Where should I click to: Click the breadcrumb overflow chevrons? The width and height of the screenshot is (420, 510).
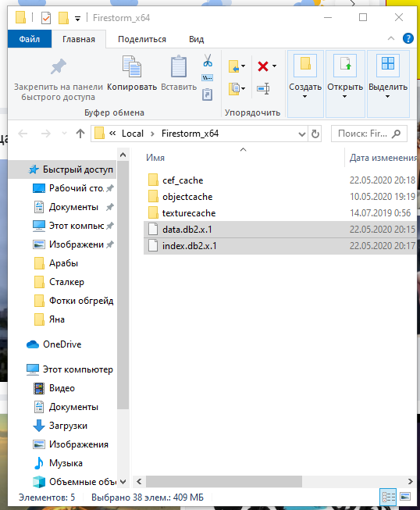(x=112, y=134)
